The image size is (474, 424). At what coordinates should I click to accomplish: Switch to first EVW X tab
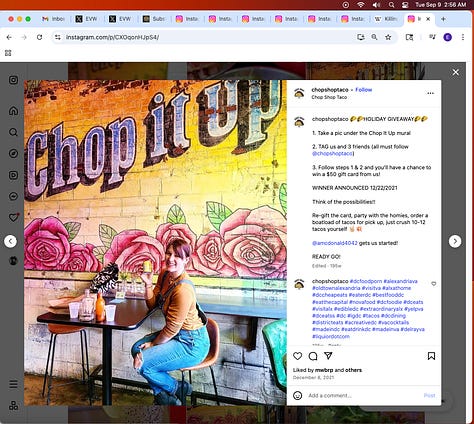(86, 19)
